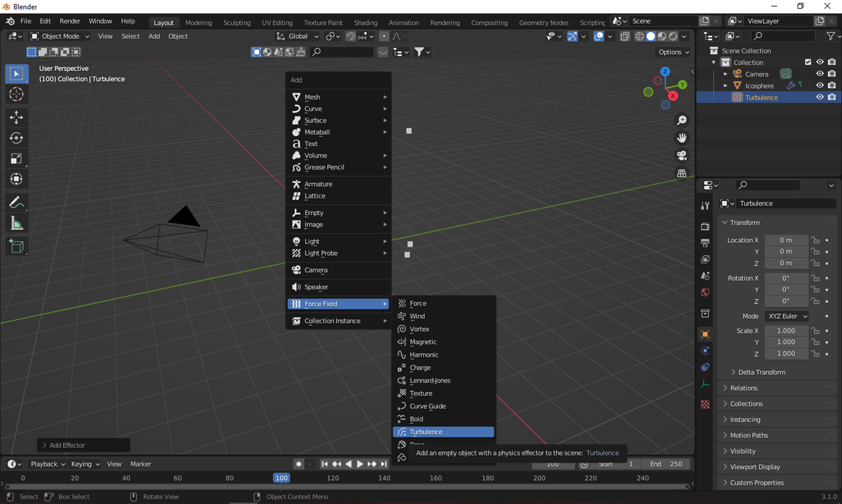
Task: Click the End frame 250 field
Action: [666, 464]
